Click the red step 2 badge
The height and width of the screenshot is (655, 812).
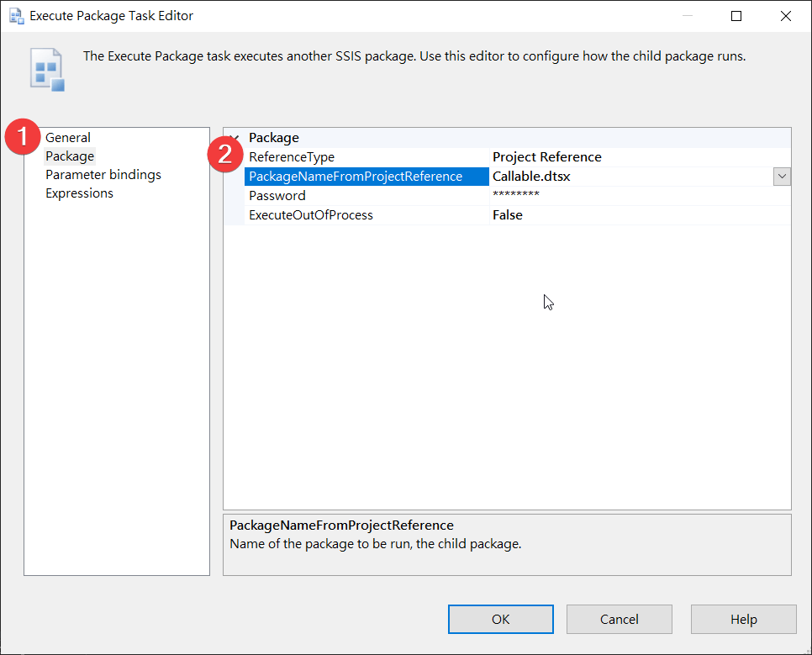pyautogui.click(x=225, y=155)
